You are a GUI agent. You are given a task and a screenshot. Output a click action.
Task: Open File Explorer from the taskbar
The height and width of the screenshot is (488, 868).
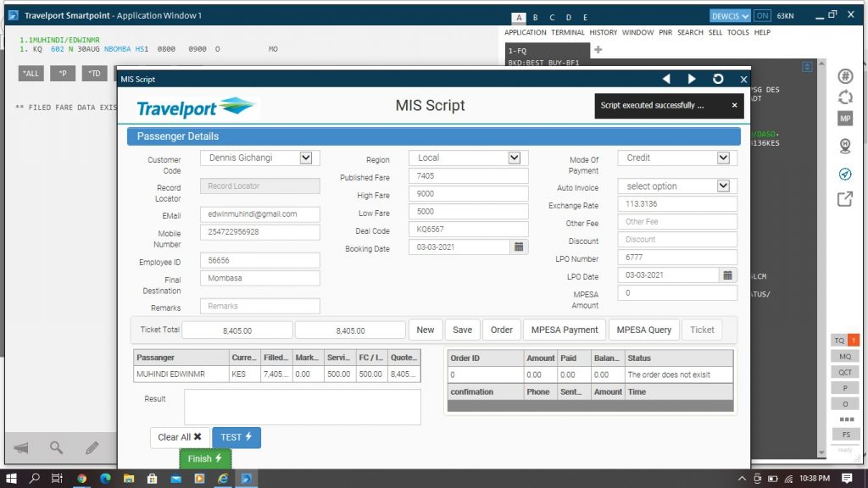(129, 478)
